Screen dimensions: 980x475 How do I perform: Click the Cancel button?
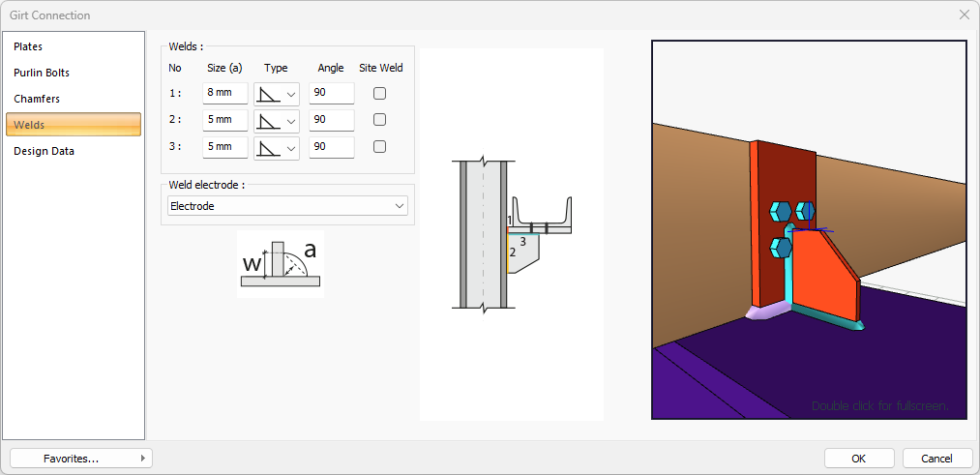coord(936,459)
